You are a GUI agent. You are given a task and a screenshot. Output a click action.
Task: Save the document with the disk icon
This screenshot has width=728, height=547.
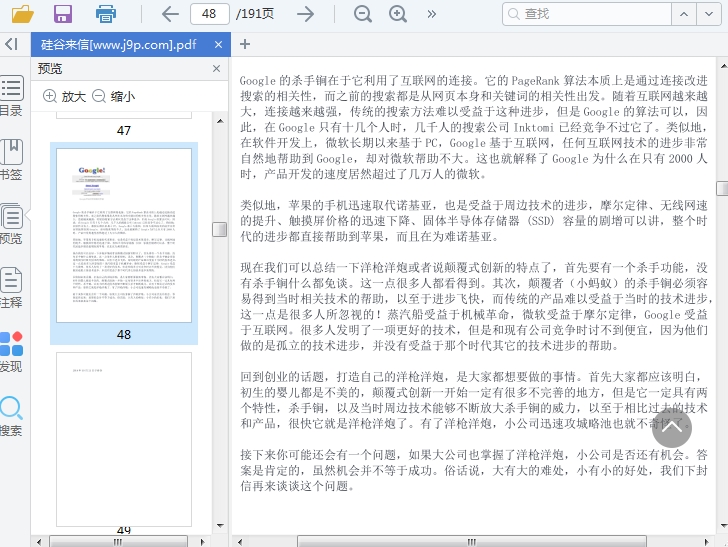(x=63, y=14)
